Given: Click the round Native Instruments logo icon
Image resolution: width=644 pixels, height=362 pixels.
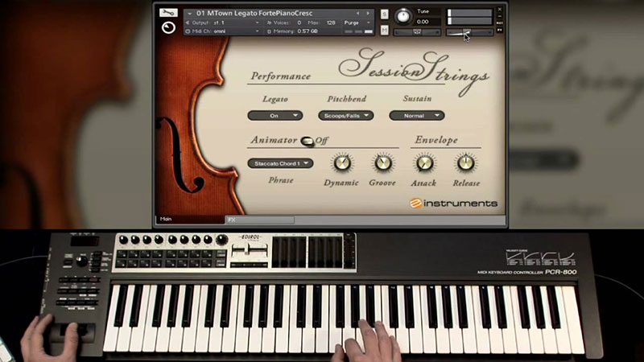Looking at the screenshot, I should click(x=168, y=28).
